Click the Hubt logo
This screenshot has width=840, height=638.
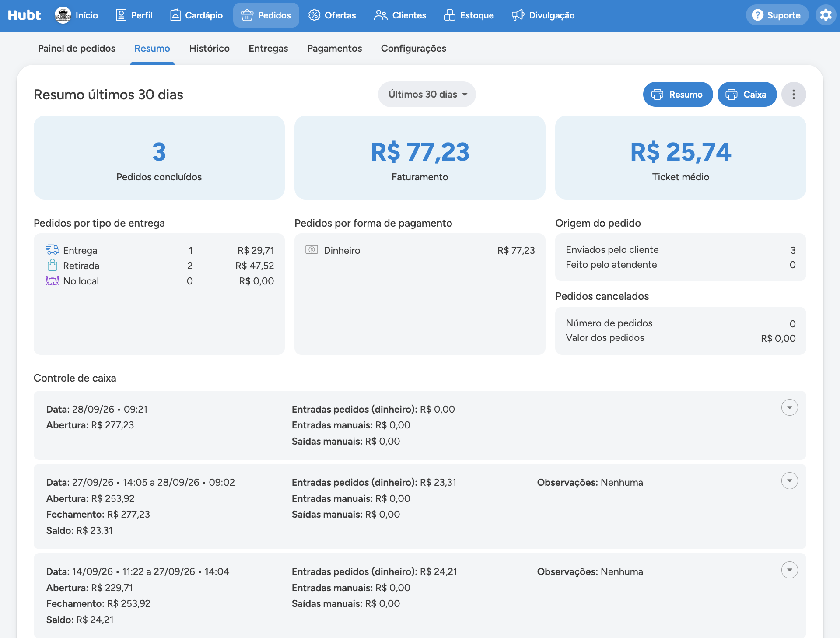pyautogui.click(x=24, y=15)
